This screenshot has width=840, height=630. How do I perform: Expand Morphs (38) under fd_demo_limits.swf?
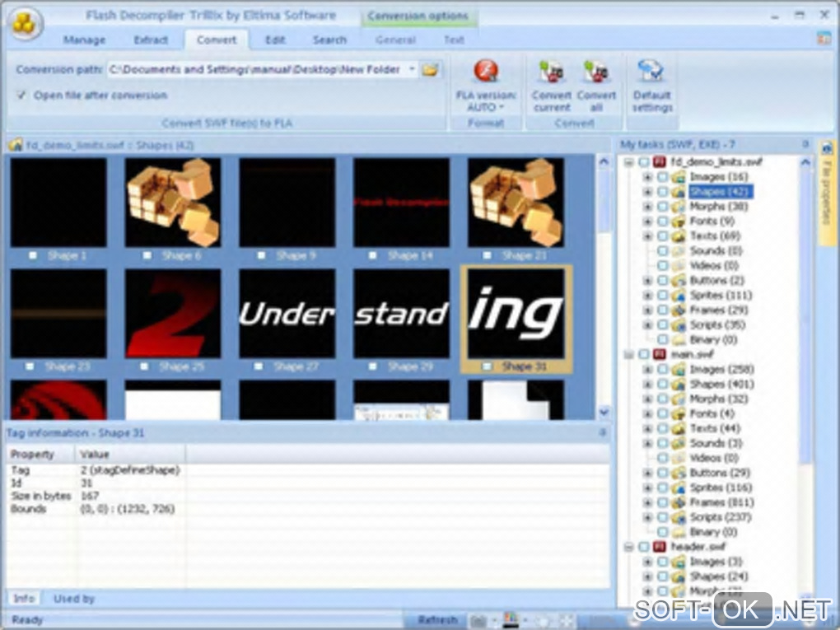pyautogui.click(x=647, y=206)
